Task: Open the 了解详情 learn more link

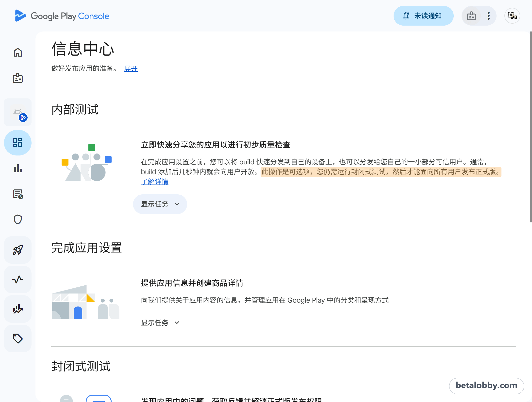Action: [155, 182]
